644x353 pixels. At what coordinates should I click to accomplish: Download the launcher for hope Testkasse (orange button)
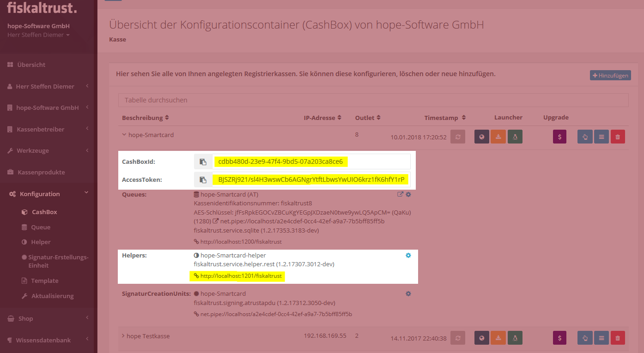pos(498,338)
